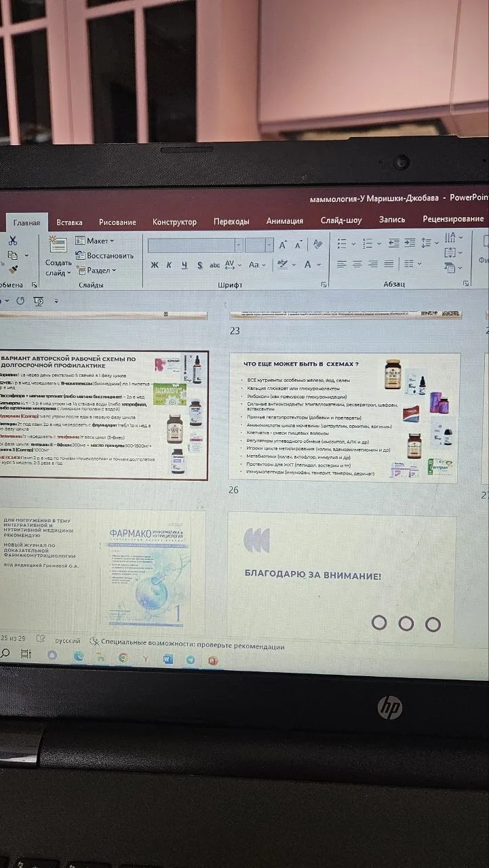489x868 pixels.
Task: Open the numbering list dropdown
Action: click(370, 243)
